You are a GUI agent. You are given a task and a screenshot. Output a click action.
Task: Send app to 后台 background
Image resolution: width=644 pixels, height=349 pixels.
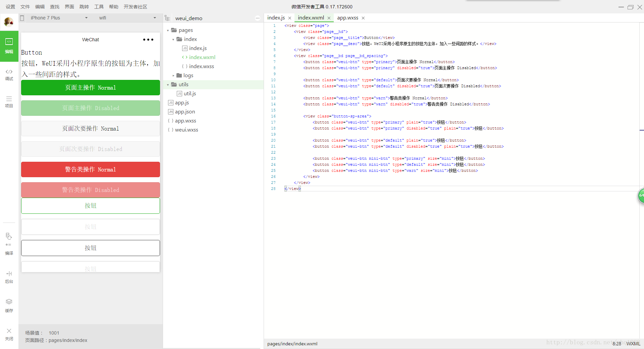(9, 277)
